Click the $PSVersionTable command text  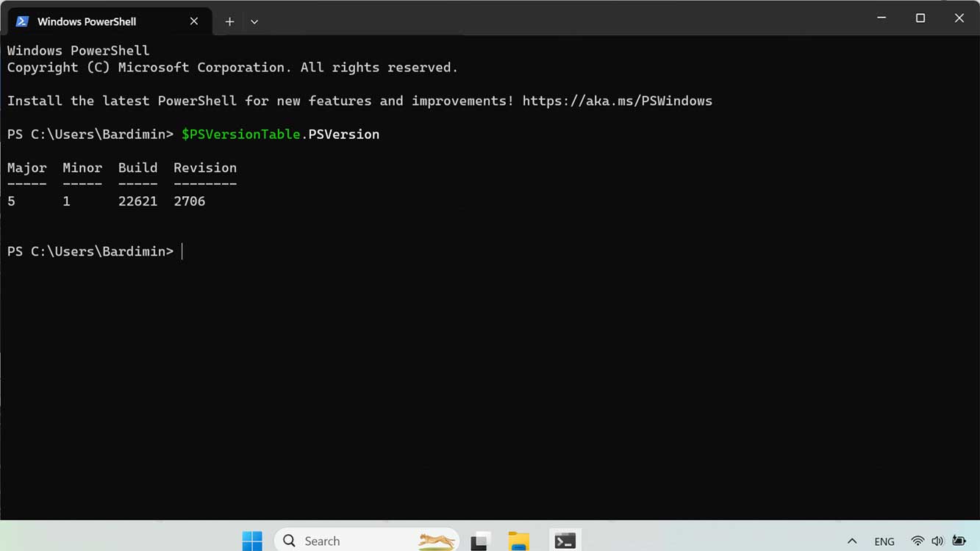tap(241, 134)
